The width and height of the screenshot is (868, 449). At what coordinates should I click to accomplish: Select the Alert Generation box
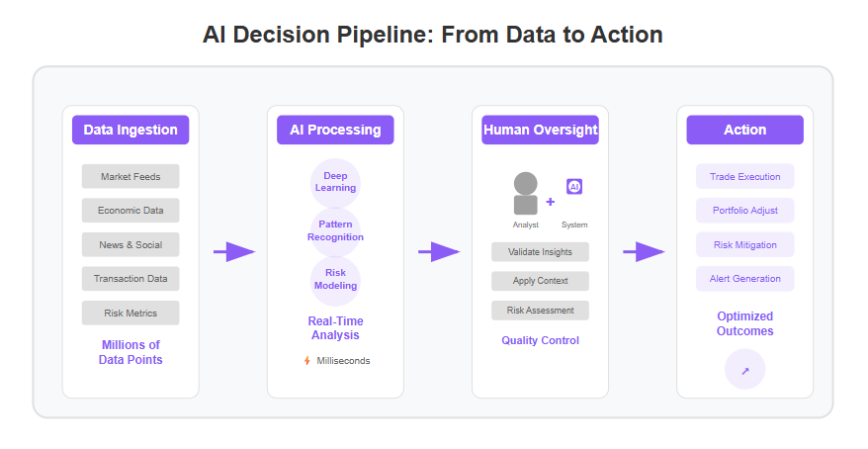[x=745, y=279]
